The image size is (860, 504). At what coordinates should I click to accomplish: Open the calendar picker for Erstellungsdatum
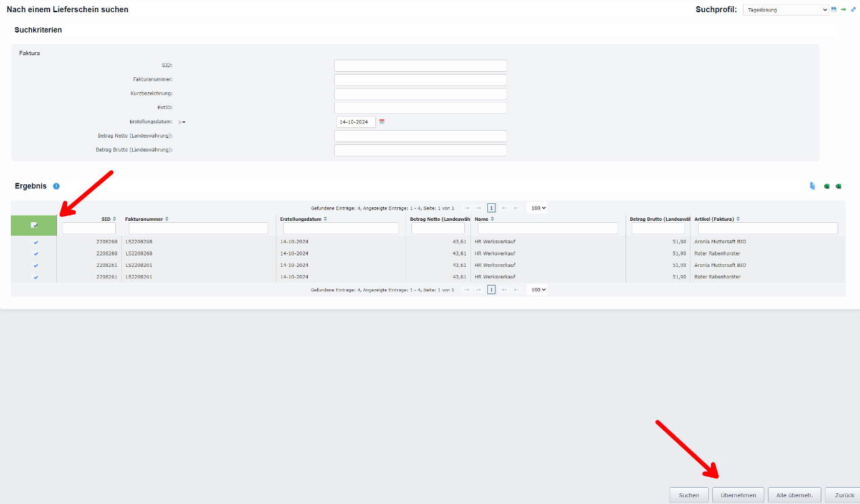[x=382, y=122]
